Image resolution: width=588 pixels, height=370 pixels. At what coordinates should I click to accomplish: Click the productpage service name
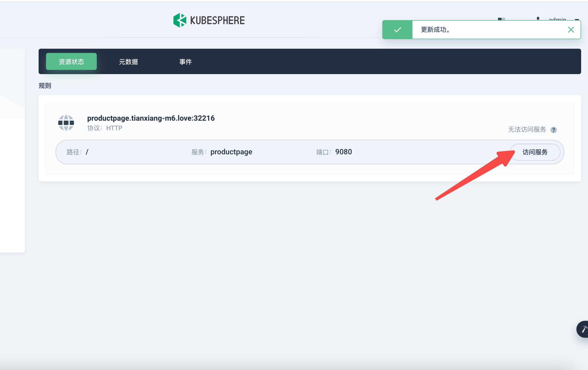(231, 152)
